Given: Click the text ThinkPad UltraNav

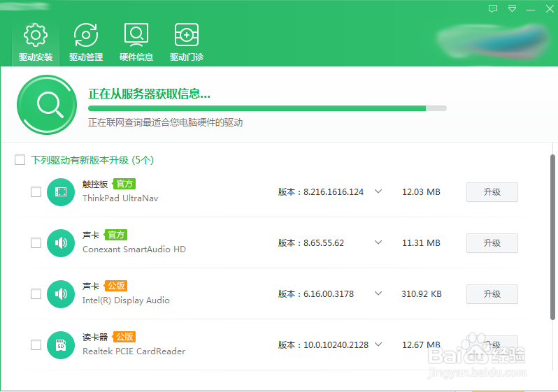Looking at the screenshot, I should (x=120, y=198).
